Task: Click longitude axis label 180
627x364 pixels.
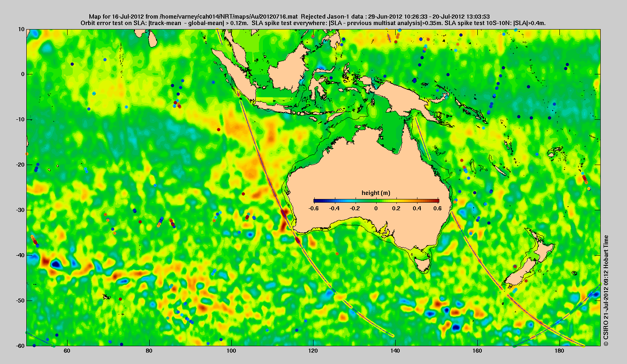Action: pos(559,351)
